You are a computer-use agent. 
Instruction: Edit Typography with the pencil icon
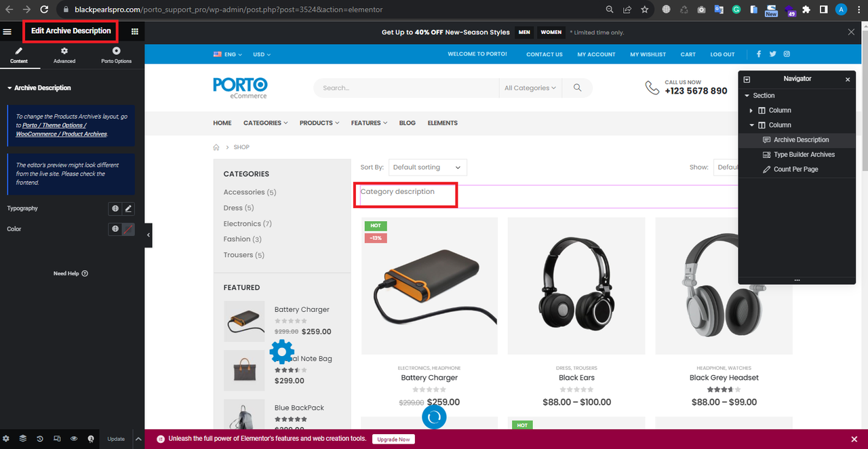pos(128,208)
